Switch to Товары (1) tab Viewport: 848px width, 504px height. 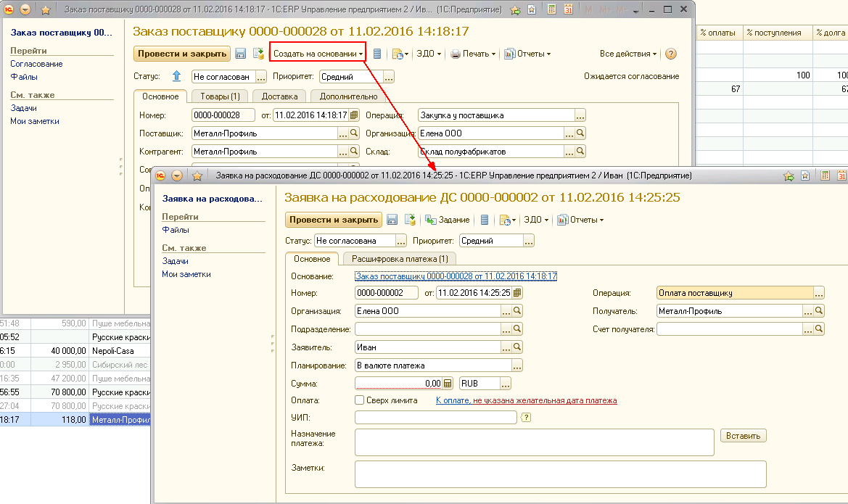[x=220, y=96]
